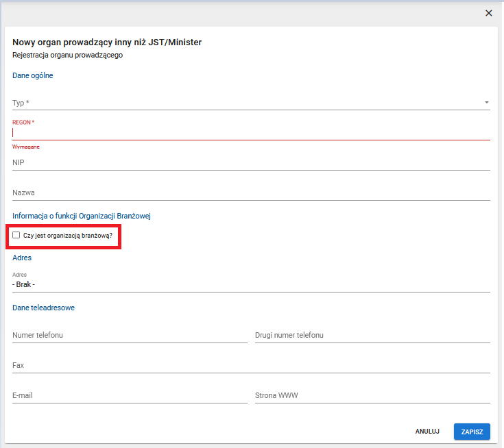Click the red 'Wymagane' validation message
This screenshot has height=448, width=504.
click(26, 147)
